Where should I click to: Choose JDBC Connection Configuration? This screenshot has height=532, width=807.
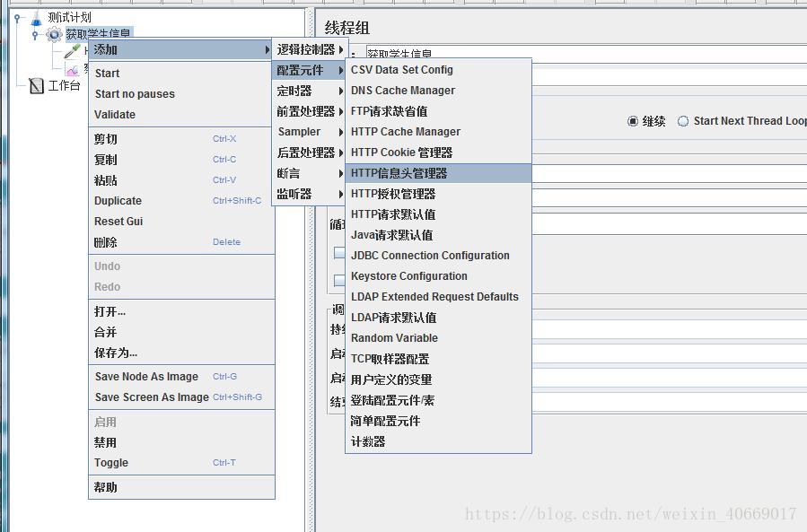click(438, 255)
